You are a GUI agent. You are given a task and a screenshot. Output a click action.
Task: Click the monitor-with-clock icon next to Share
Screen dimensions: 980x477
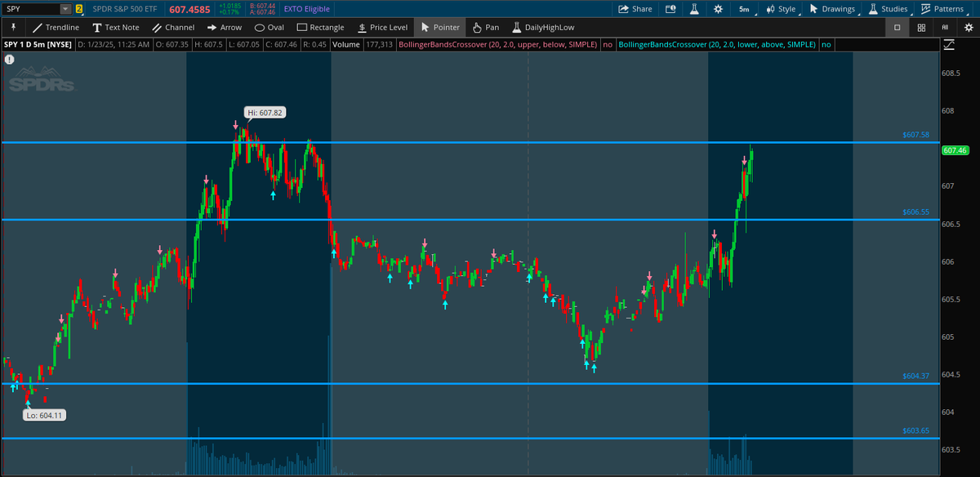pos(670,9)
